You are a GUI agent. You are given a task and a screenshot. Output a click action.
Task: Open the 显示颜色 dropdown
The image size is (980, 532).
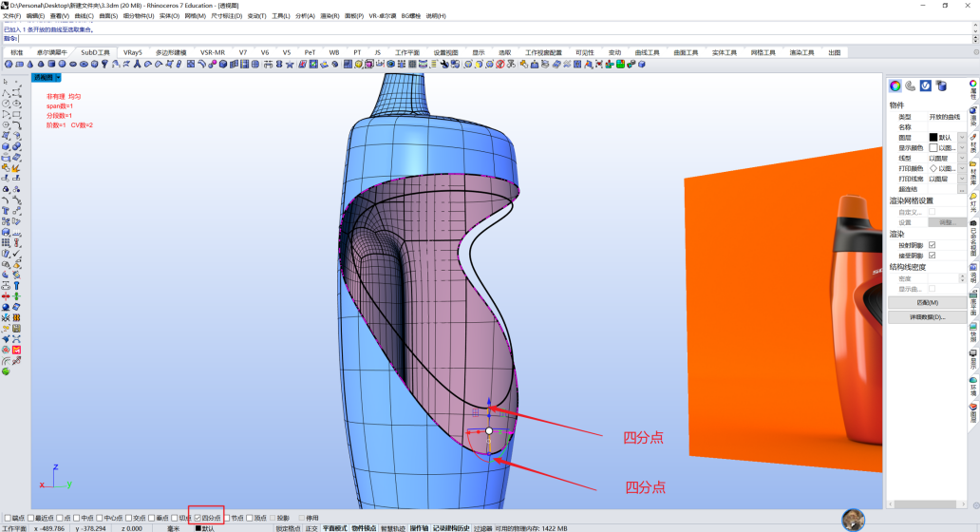coord(962,148)
